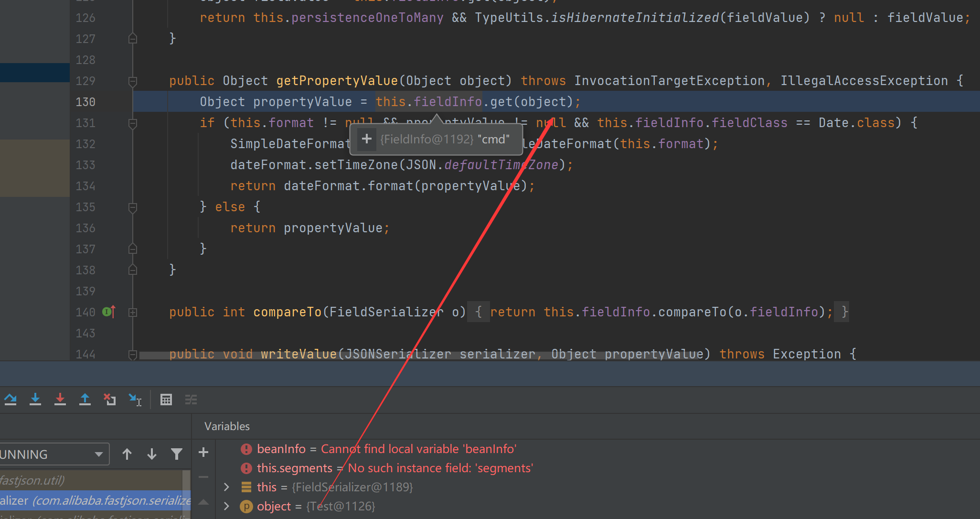Click 'fieldClass' in line 131 condition
980x519 pixels.
click(x=750, y=123)
